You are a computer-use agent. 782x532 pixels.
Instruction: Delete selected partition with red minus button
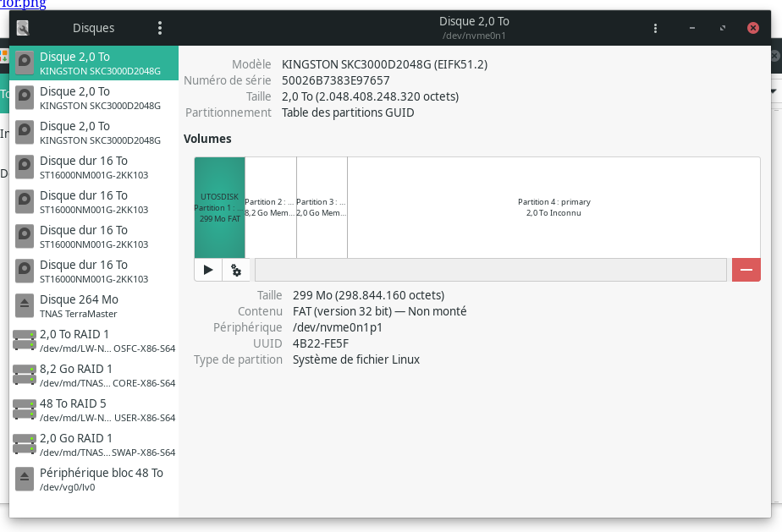pos(746,270)
